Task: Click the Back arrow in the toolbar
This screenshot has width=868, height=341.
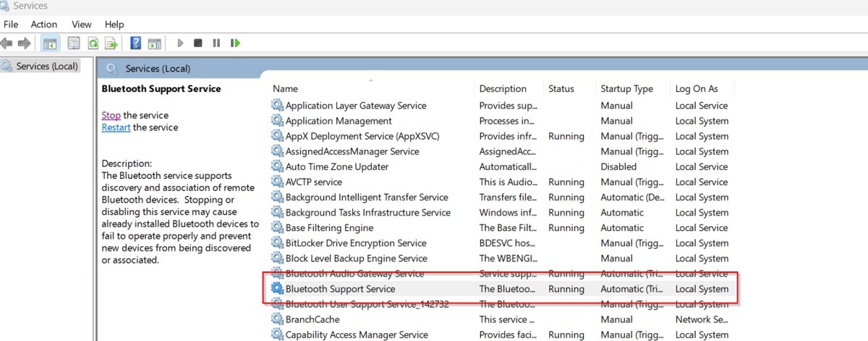Action: point(7,43)
